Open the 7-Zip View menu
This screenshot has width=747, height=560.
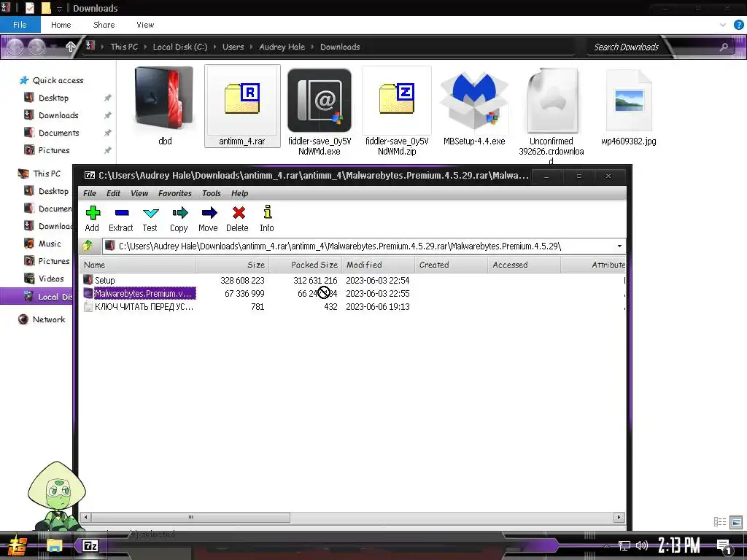point(139,193)
